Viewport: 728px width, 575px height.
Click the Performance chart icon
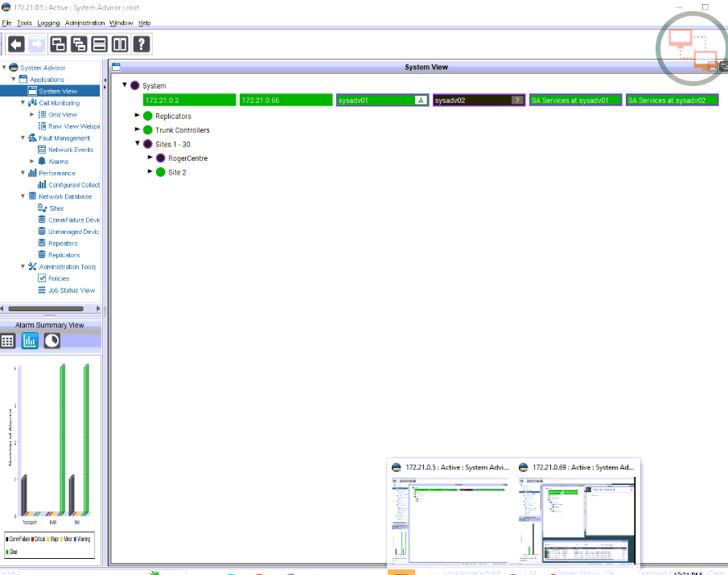[x=32, y=173]
